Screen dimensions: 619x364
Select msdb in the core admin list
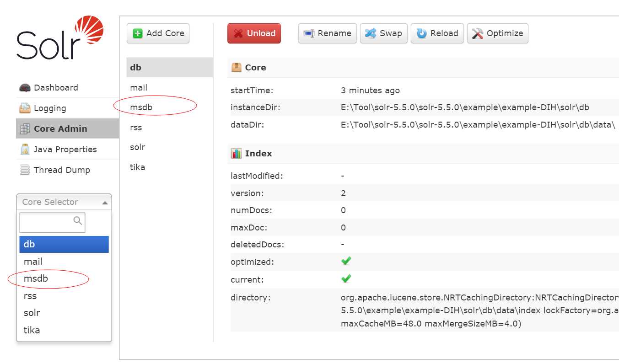(x=170, y=107)
